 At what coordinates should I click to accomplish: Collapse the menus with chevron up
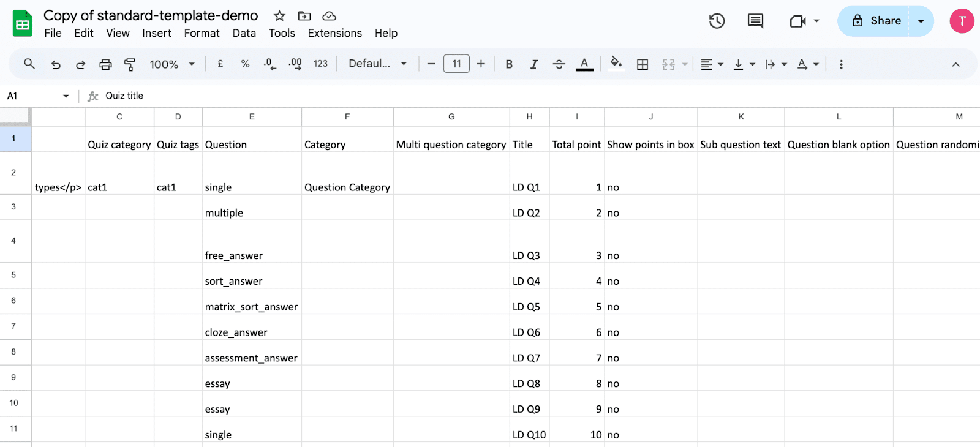point(956,64)
